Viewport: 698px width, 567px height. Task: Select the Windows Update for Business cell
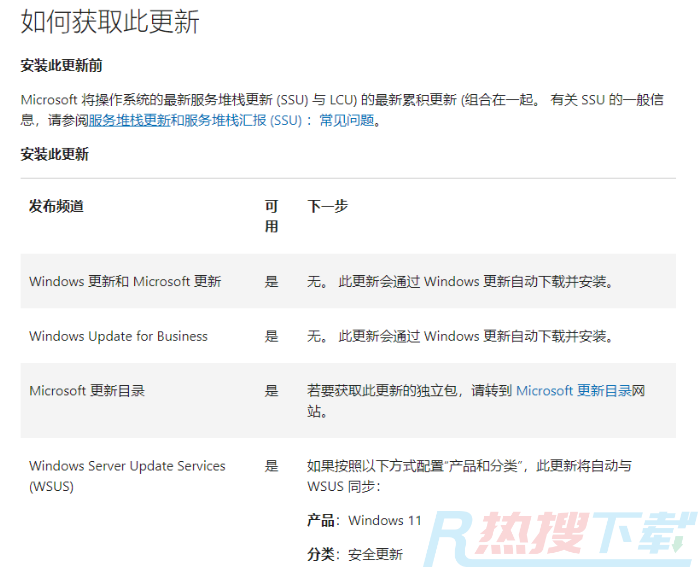118,336
